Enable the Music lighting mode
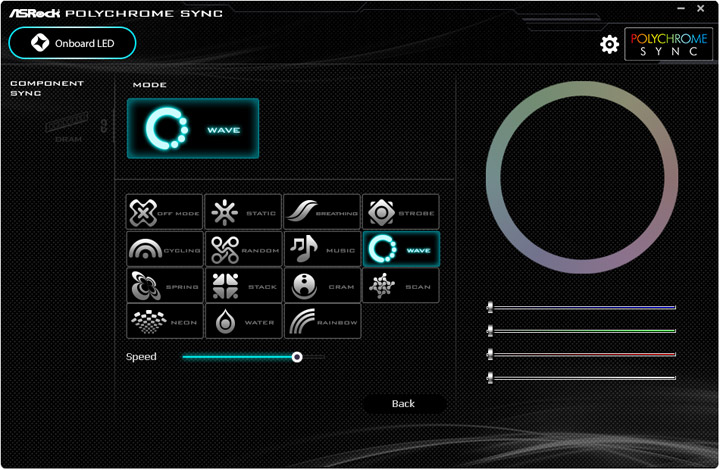The width and height of the screenshot is (720, 470). pos(322,249)
